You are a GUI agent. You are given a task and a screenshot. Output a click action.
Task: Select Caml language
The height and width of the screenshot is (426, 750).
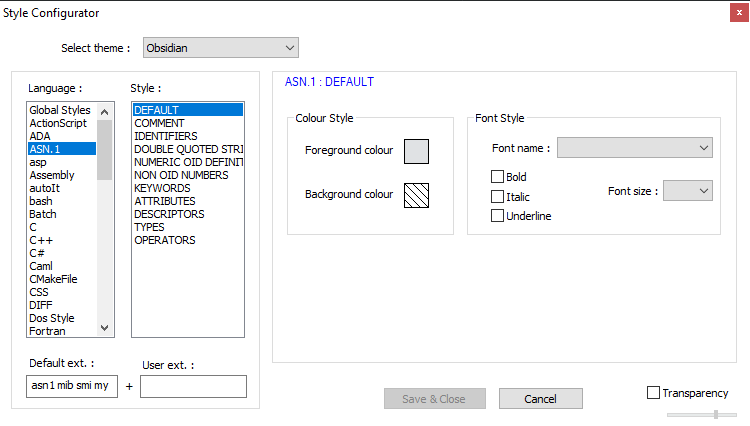62,266
